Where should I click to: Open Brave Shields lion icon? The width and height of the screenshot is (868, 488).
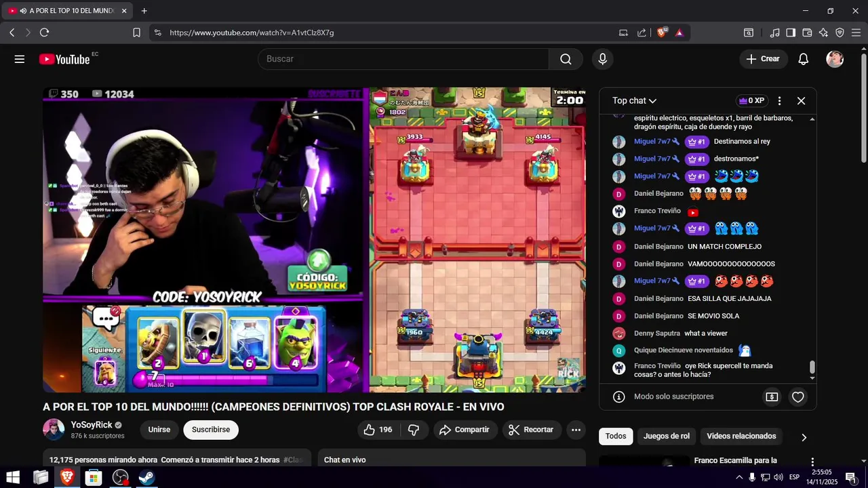(662, 33)
